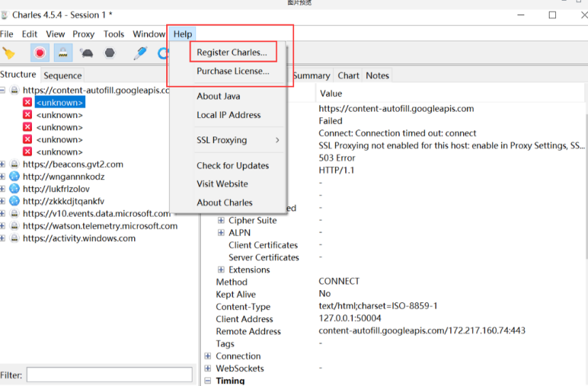Choose Register Charles... from Help menu
This screenshot has width=588, height=386.
coord(232,52)
